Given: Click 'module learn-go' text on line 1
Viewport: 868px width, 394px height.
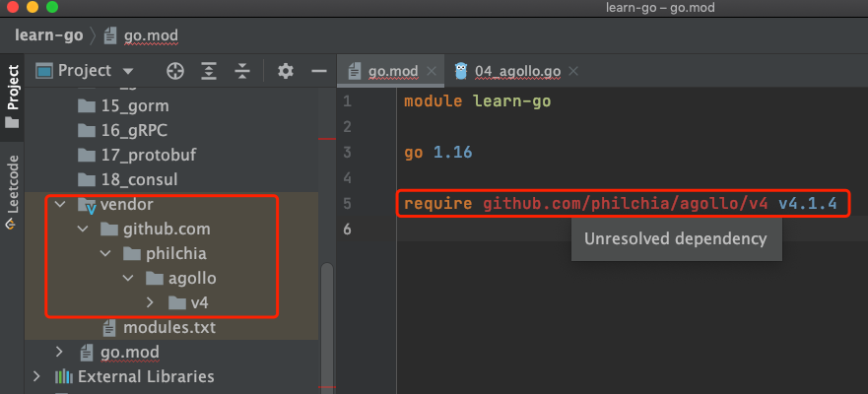Looking at the screenshot, I should click(477, 101).
